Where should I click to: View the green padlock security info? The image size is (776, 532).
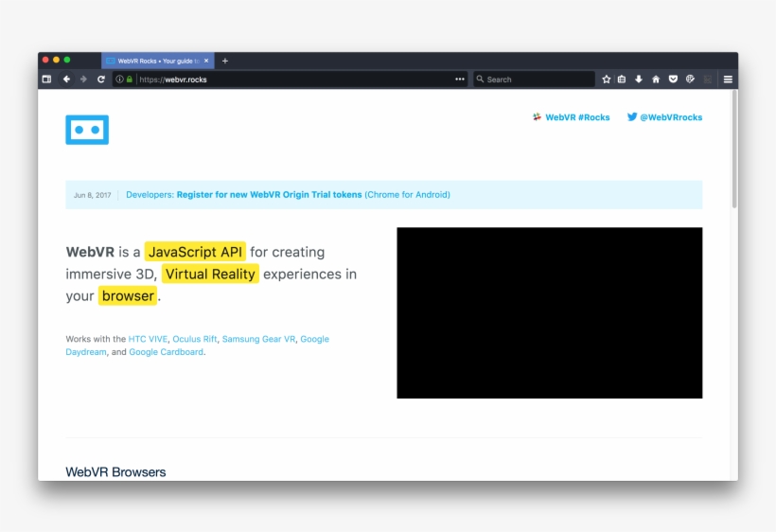click(129, 80)
